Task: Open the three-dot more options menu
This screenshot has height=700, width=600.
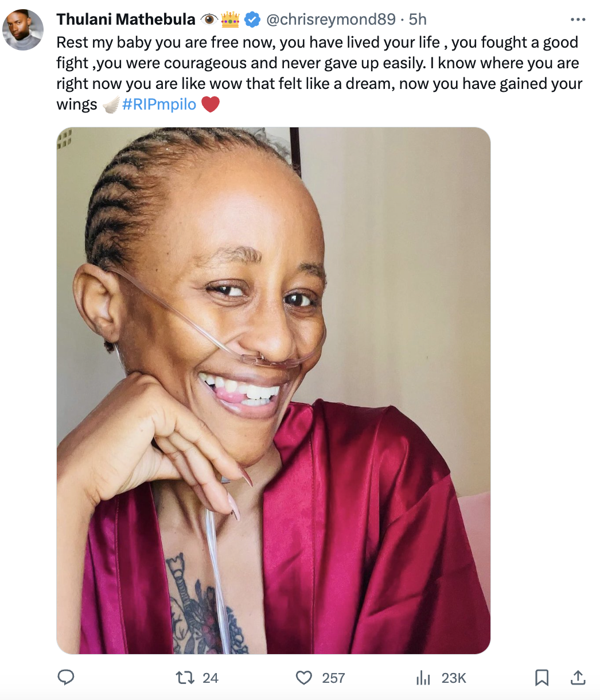Action: coord(578,20)
